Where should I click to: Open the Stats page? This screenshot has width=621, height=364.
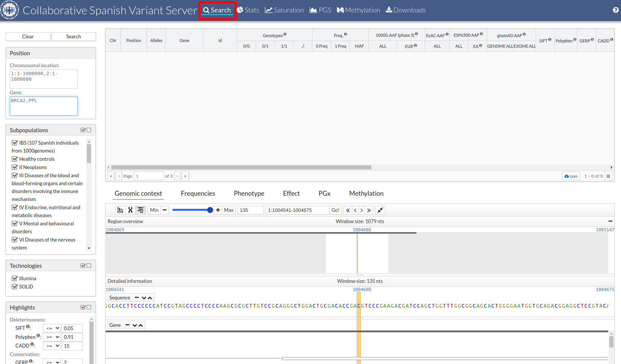[x=248, y=10]
